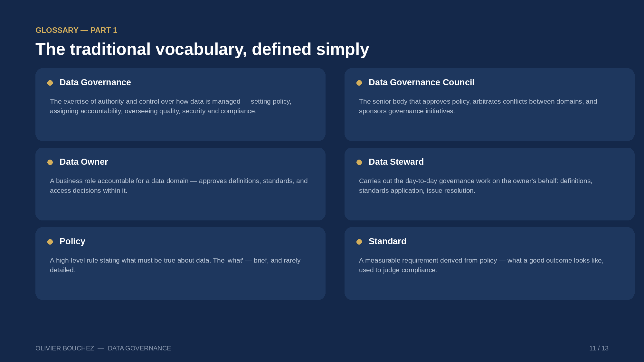This screenshot has width=644, height=362.
Task: Click the Data Governance definition paragraph
Action: (171, 106)
